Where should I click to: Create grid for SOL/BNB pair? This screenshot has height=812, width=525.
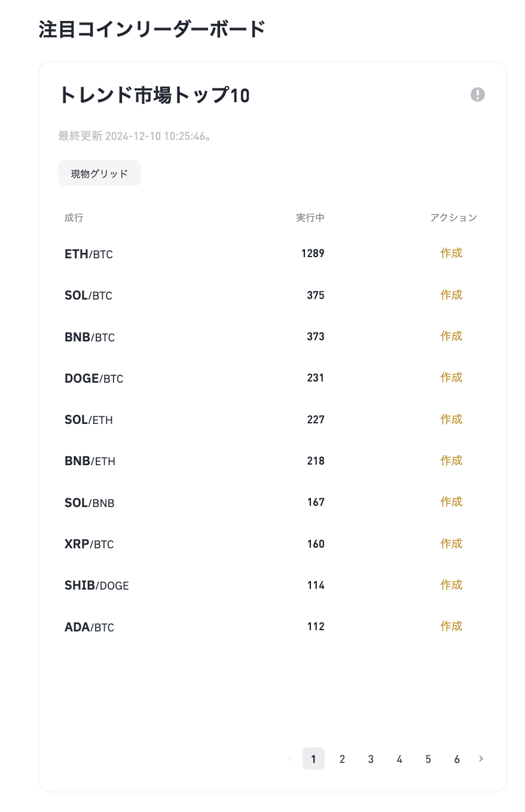pos(451,502)
